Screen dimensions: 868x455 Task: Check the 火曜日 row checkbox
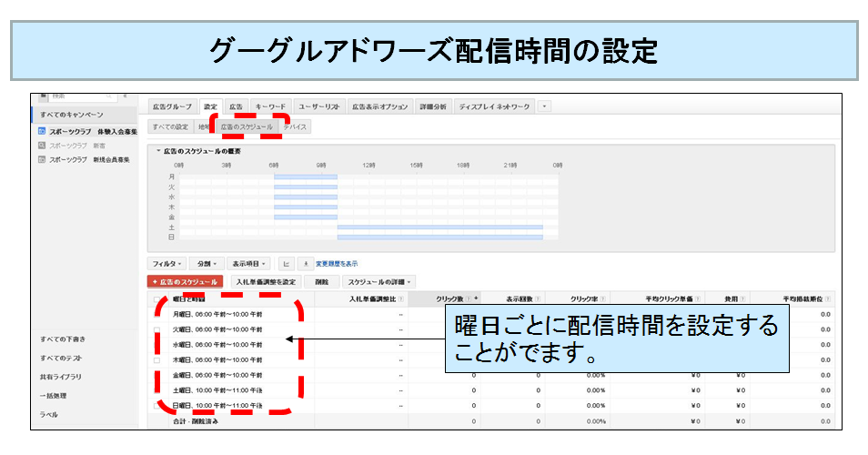(x=157, y=330)
